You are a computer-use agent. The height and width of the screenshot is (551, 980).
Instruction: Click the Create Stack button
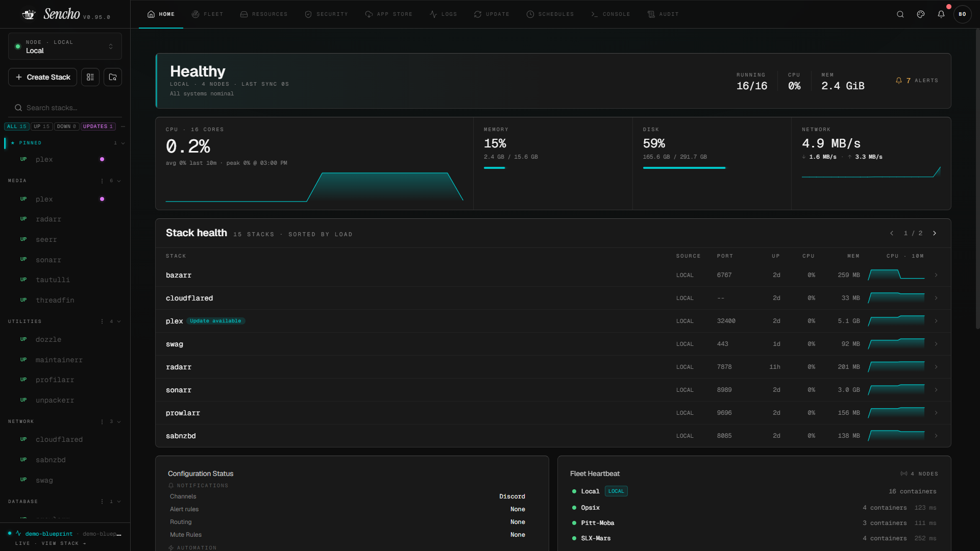point(43,77)
